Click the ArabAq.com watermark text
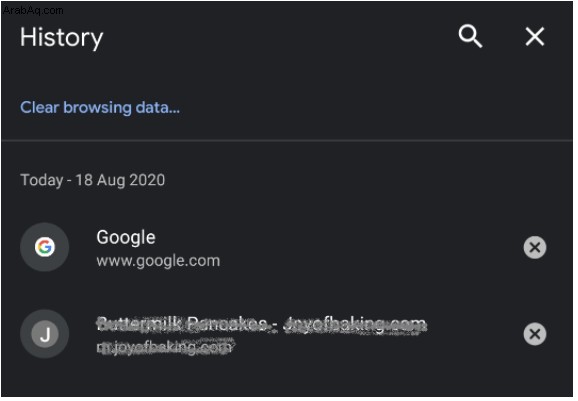The width and height of the screenshot is (578, 401). coord(33,10)
